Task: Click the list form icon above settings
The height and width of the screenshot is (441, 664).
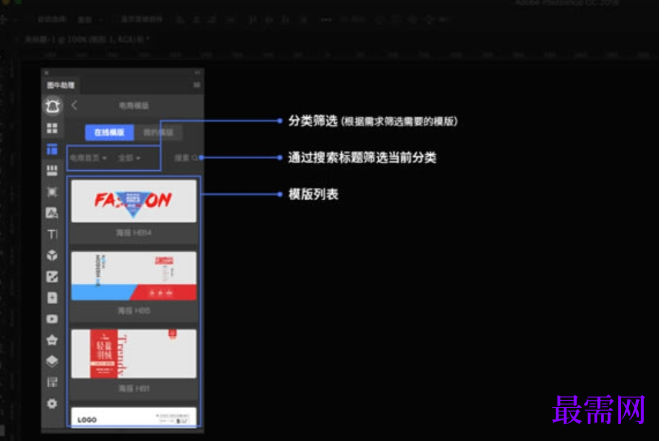Action: coord(52,382)
